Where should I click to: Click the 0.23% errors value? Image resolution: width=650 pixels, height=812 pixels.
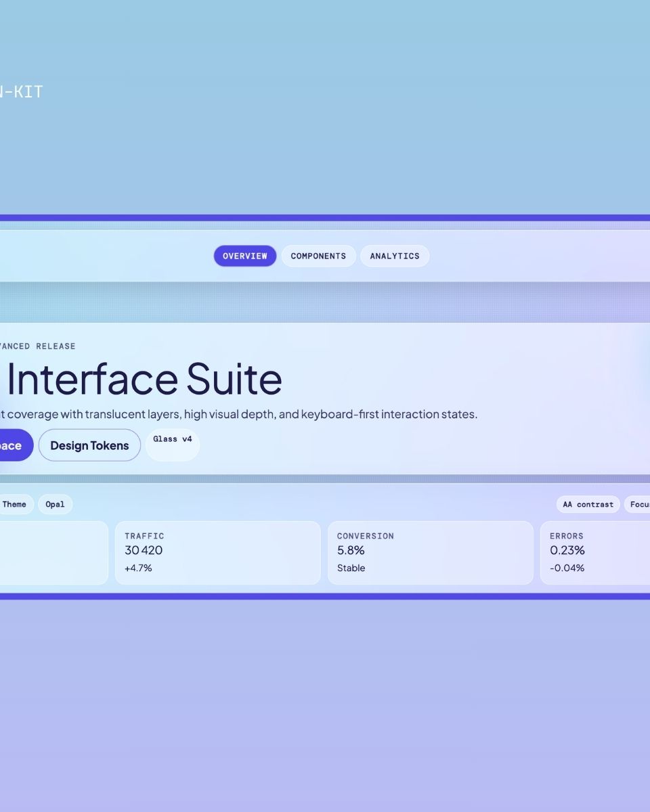(567, 550)
